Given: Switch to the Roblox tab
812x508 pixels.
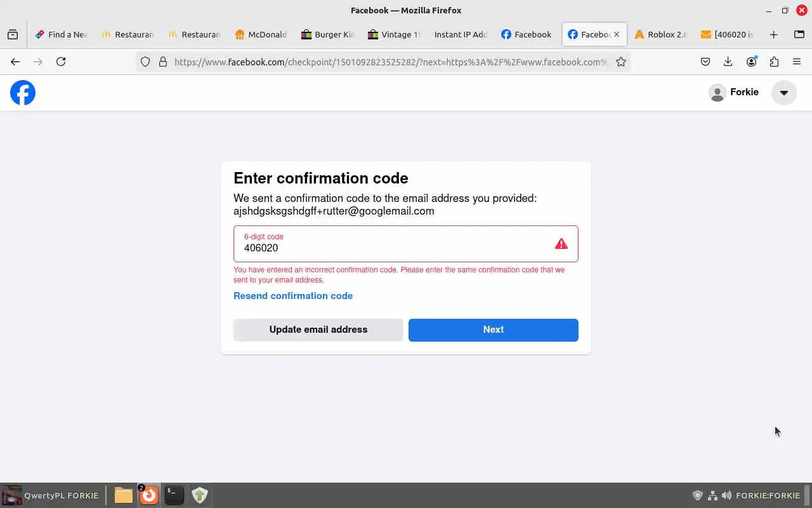Looking at the screenshot, I should [660, 34].
